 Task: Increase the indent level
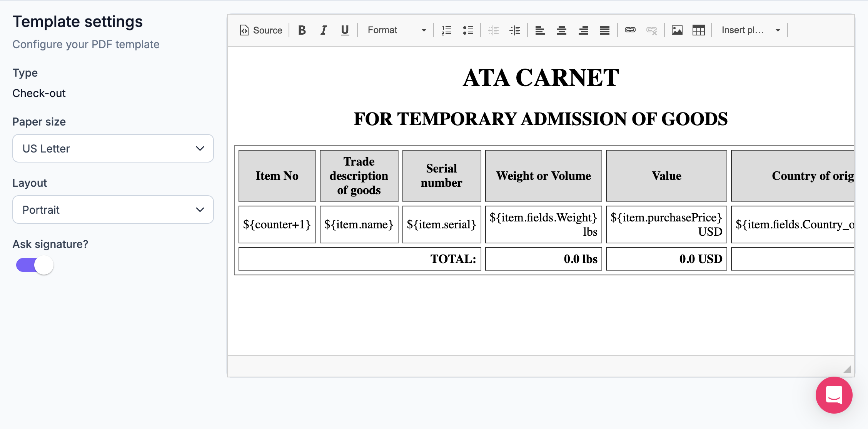[x=515, y=30]
